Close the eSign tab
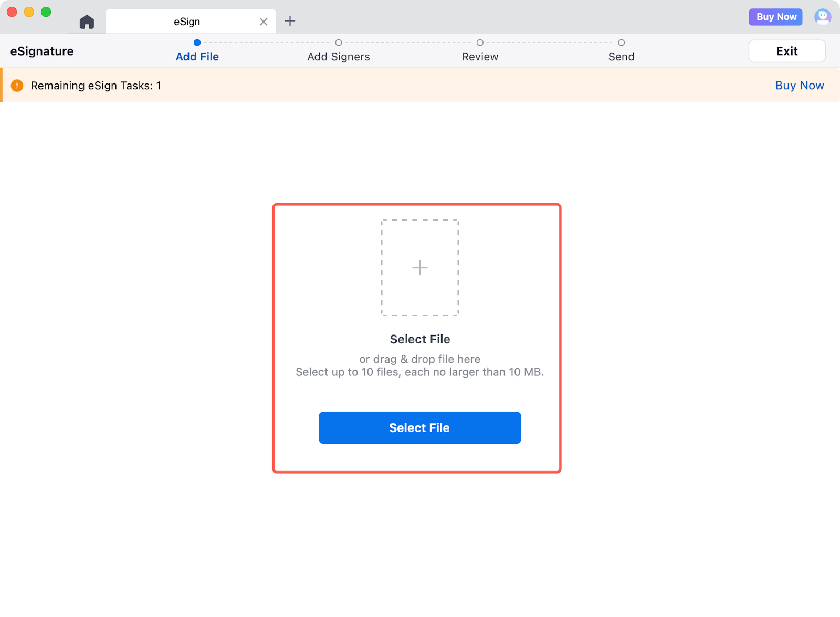 [264, 22]
